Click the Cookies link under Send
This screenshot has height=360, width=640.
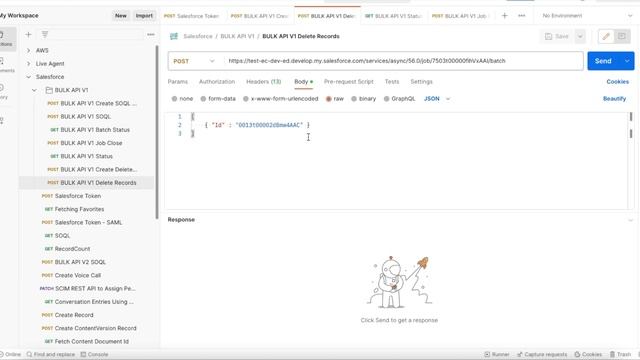[618, 82]
